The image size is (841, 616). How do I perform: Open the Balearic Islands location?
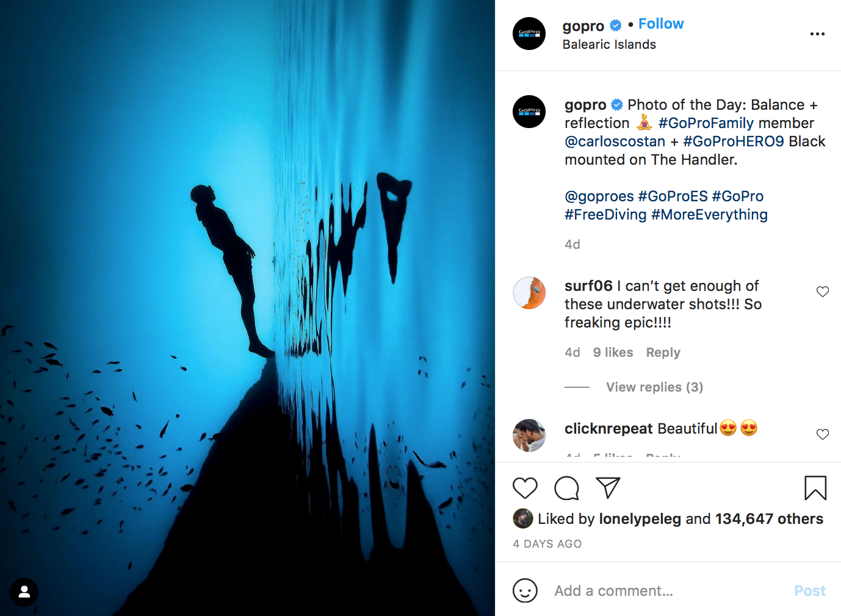coord(609,45)
